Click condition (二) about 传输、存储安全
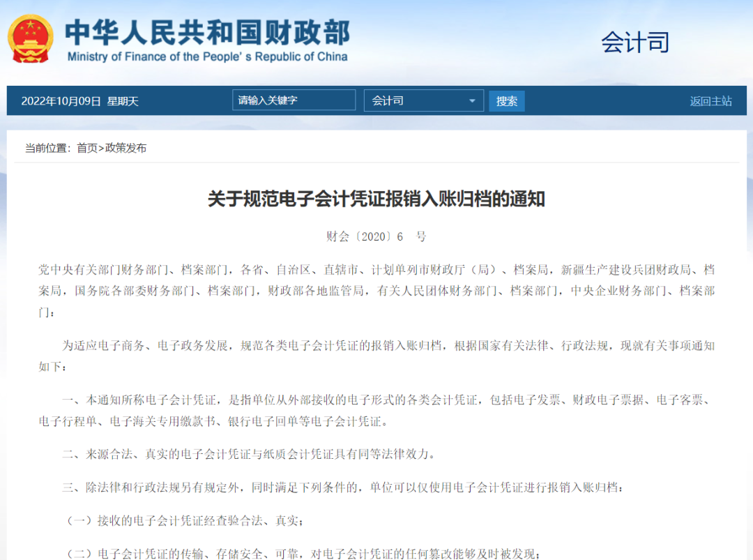The width and height of the screenshot is (753, 560). tap(303, 553)
